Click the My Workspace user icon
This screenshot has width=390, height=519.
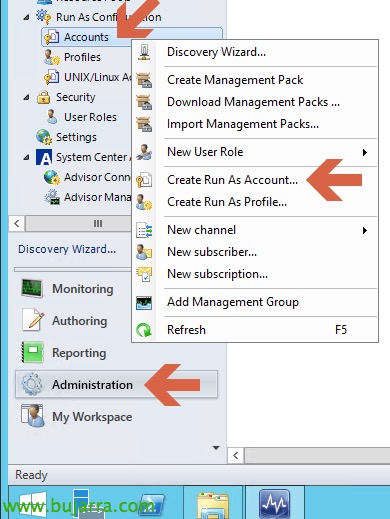click(32, 416)
